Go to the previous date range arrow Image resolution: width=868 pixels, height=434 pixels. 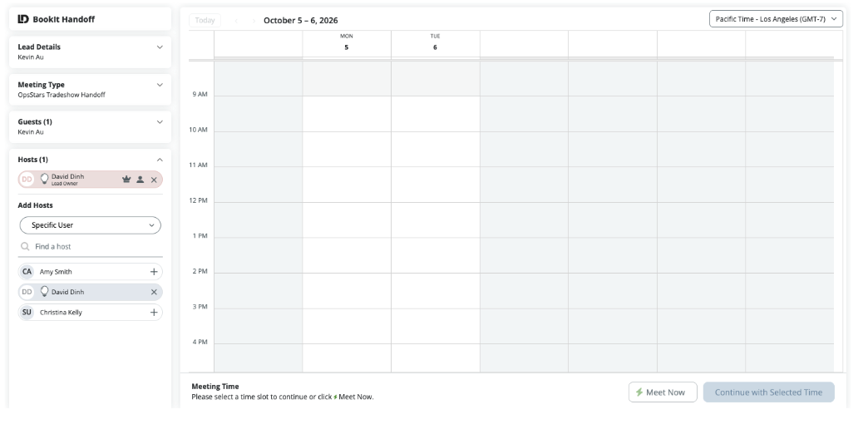tap(236, 21)
